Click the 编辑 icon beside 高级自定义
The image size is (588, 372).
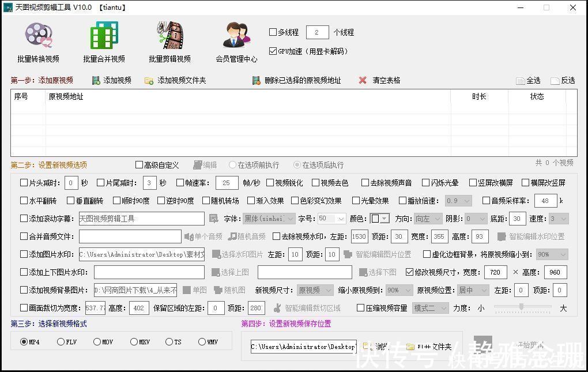pos(197,165)
